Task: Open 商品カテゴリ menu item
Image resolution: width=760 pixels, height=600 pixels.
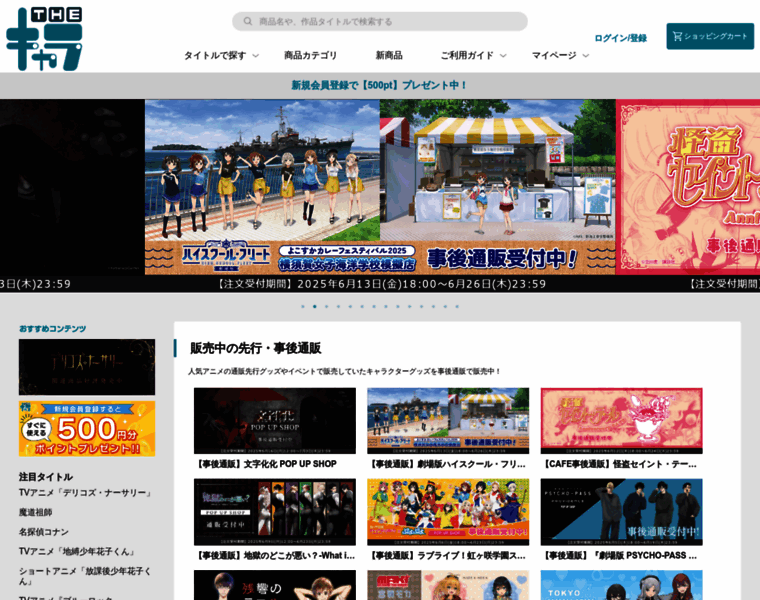Action: (310, 55)
